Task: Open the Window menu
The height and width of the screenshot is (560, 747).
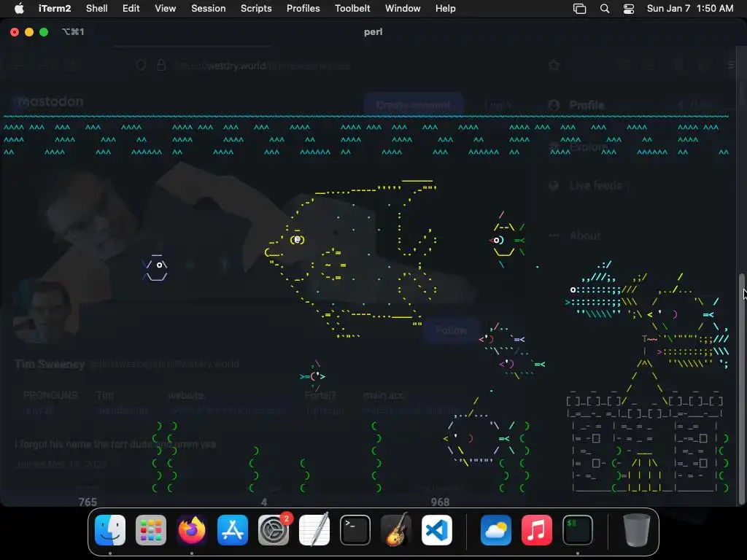Action: click(x=403, y=9)
